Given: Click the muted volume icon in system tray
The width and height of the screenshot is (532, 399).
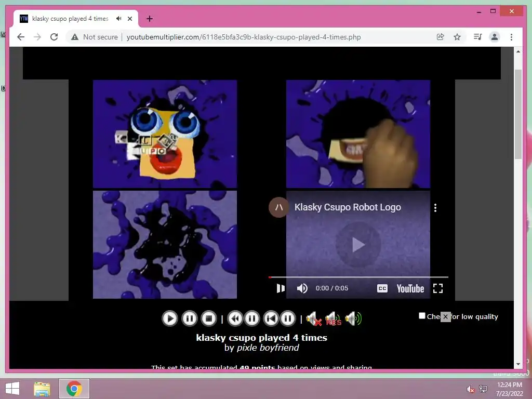Looking at the screenshot, I should tap(470, 389).
